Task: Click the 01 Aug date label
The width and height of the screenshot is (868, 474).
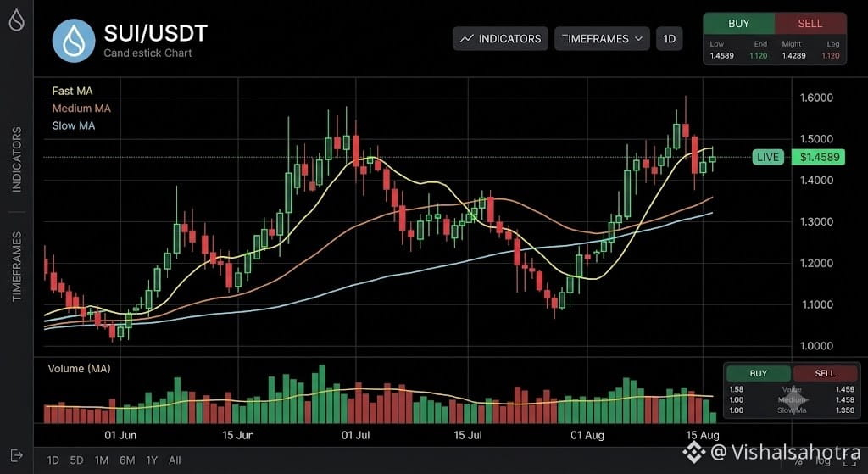Action: 587,435
